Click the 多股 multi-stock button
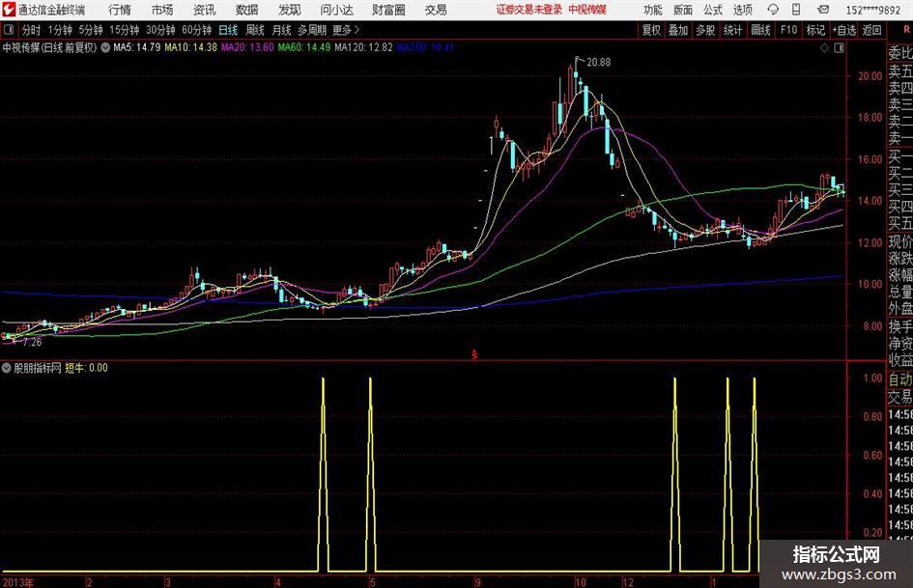Image resolution: width=913 pixels, height=588 pixels. 705,30
